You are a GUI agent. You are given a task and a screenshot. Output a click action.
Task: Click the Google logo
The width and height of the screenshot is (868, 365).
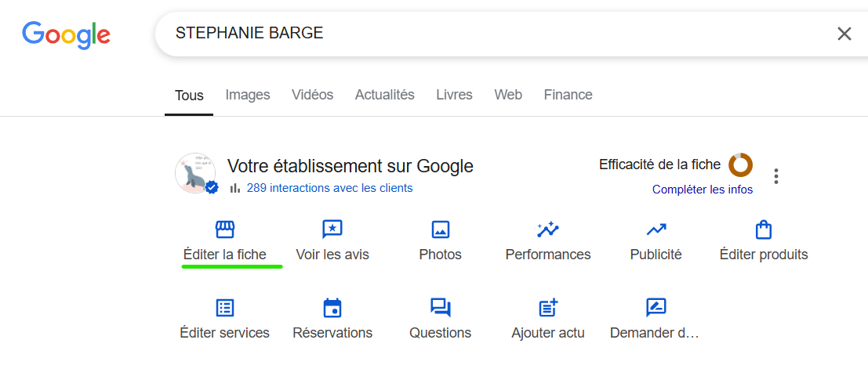tap(67, 34)
